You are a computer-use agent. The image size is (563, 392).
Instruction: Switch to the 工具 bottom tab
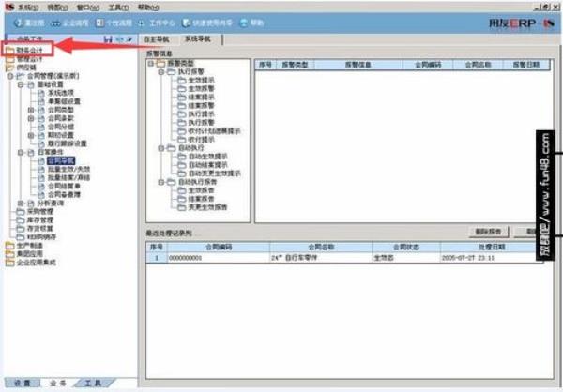click(x=93, y=384)
